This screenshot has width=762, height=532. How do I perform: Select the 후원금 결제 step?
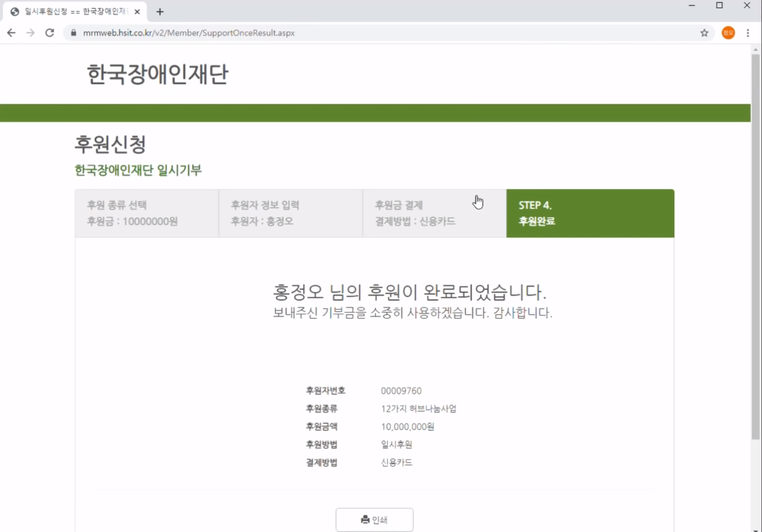pyautogui.click(x=434, y=213)
